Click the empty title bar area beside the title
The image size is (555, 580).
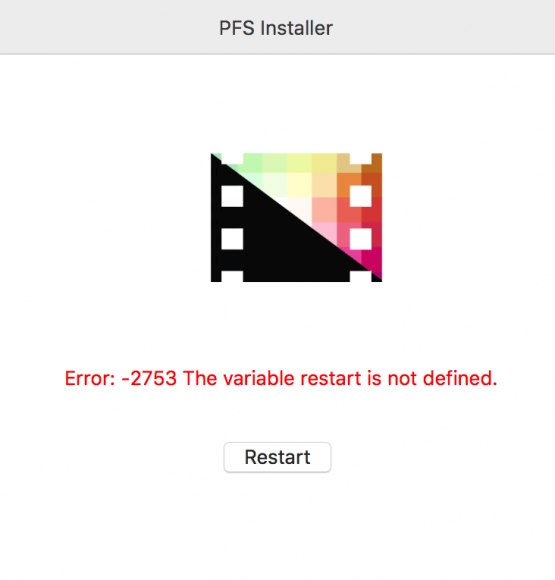click(444, 27)
